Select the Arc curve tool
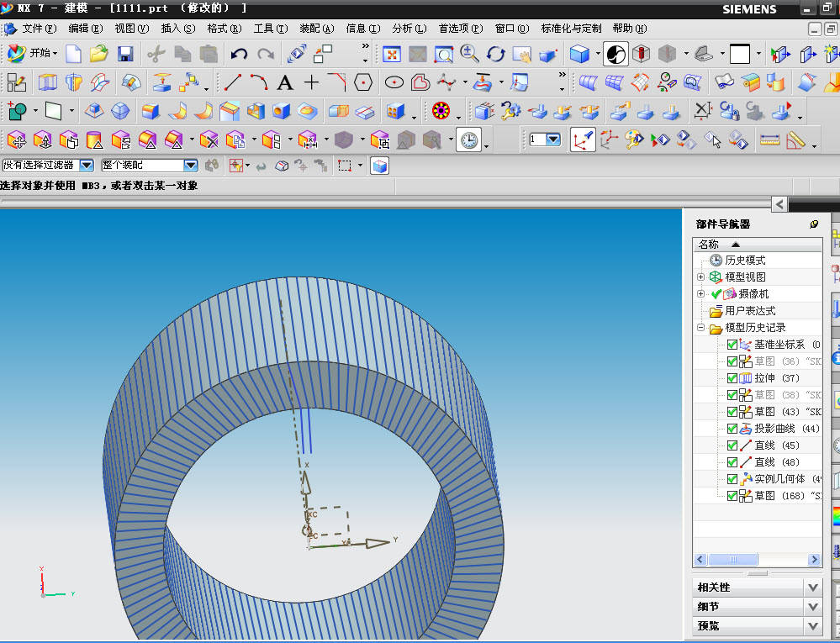Viewport: 840px width, 643px height. coord(259,82)
